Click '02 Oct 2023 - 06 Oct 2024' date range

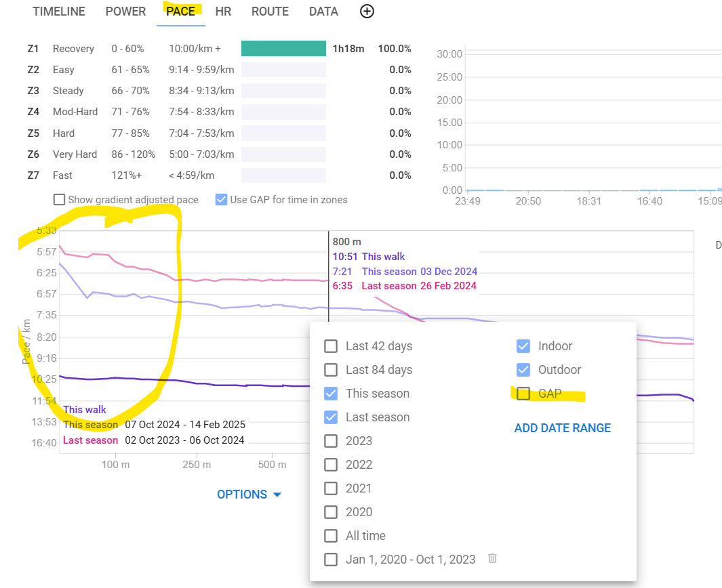pyautogui.click(x=184, y=440)
